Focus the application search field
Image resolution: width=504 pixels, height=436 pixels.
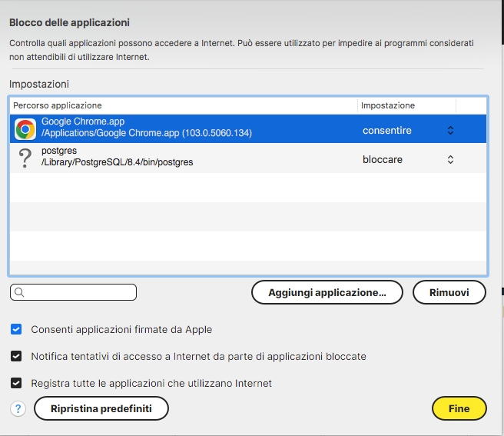tap(73, 292)
